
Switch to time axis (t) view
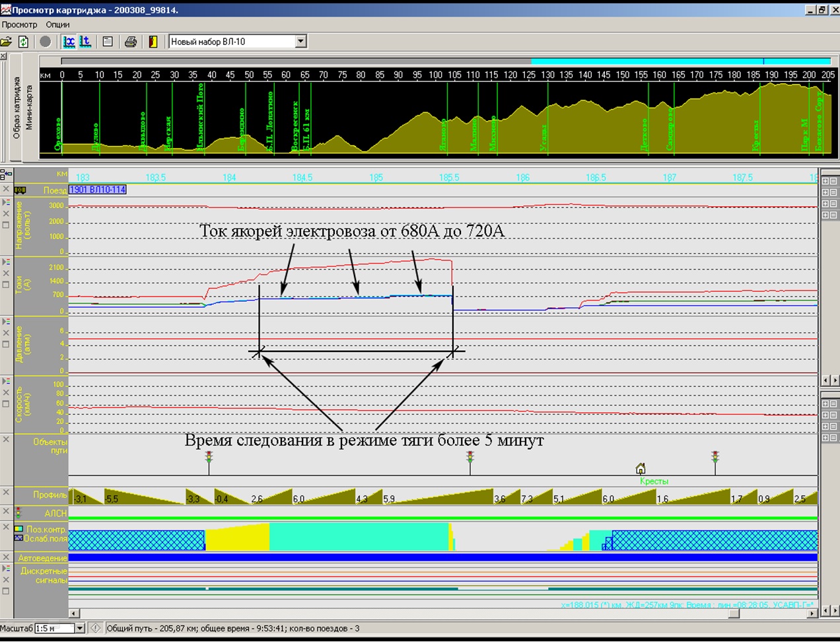[x=85, y=42]
